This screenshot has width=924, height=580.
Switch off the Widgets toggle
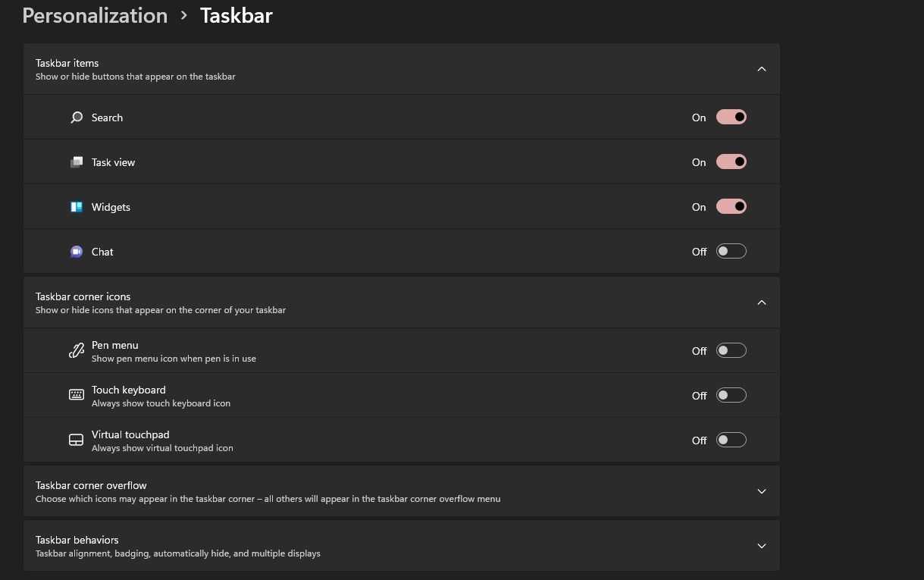pos(731,206)
